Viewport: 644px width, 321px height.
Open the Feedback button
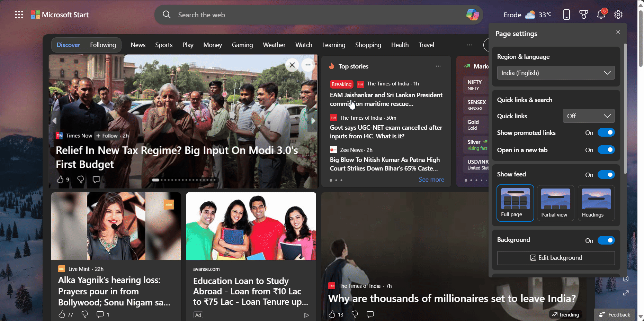point(615,314)
